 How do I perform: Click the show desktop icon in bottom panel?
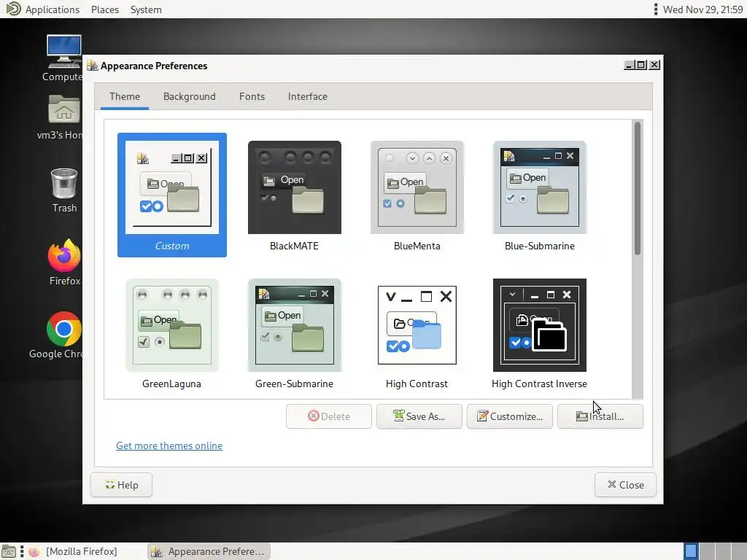9,551
